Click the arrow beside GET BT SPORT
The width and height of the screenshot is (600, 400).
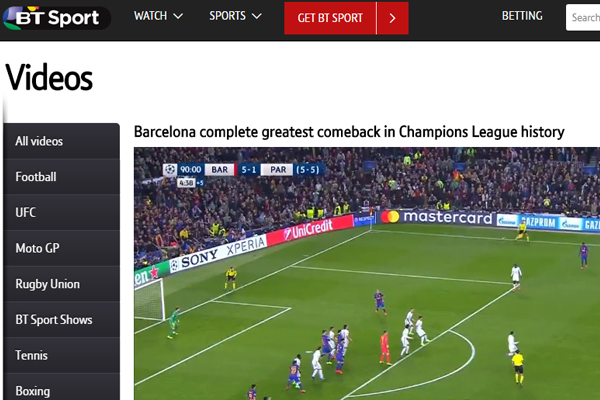coord(393,18)
